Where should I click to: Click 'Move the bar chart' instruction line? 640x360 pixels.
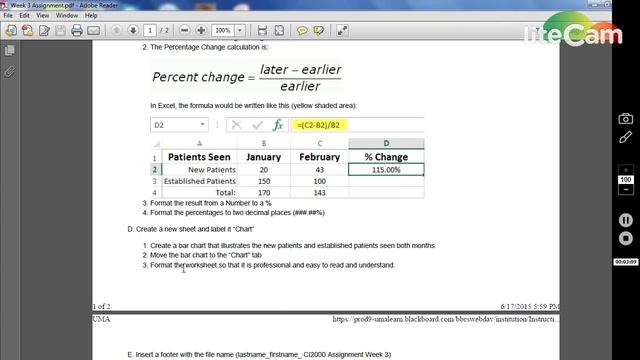pyautogui.click(x=202, y=255)
